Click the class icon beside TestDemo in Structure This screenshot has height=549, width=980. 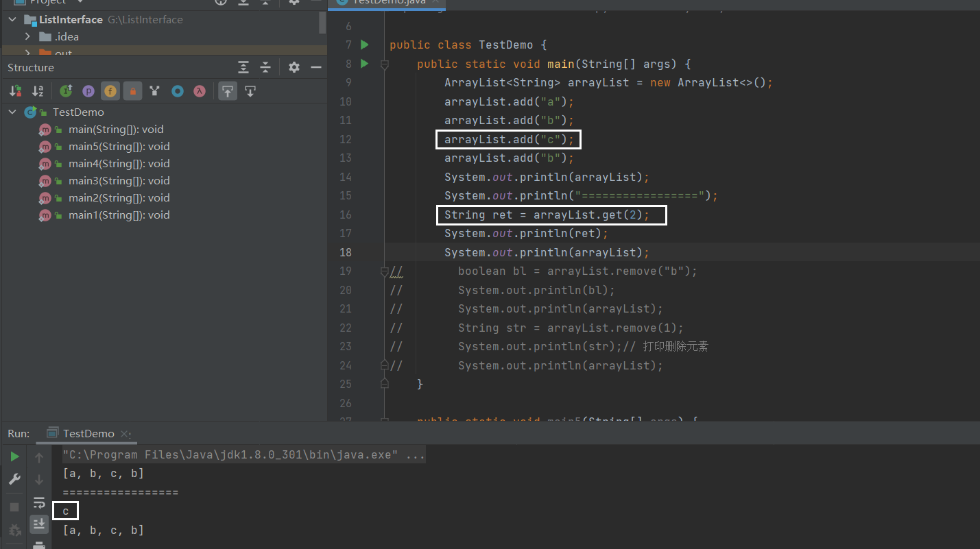29,112
